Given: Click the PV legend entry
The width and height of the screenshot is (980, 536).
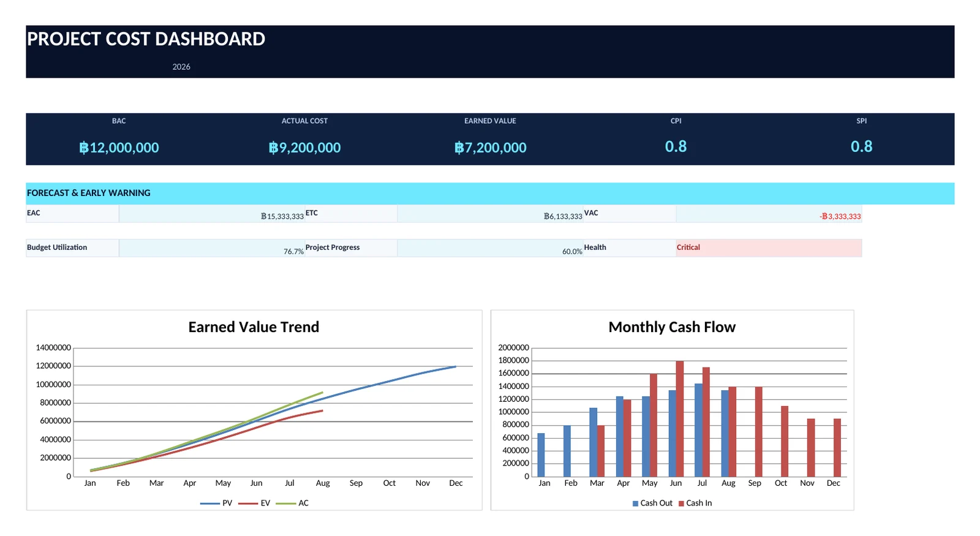Looking at the screenshot, I should (x=216, y=503).
